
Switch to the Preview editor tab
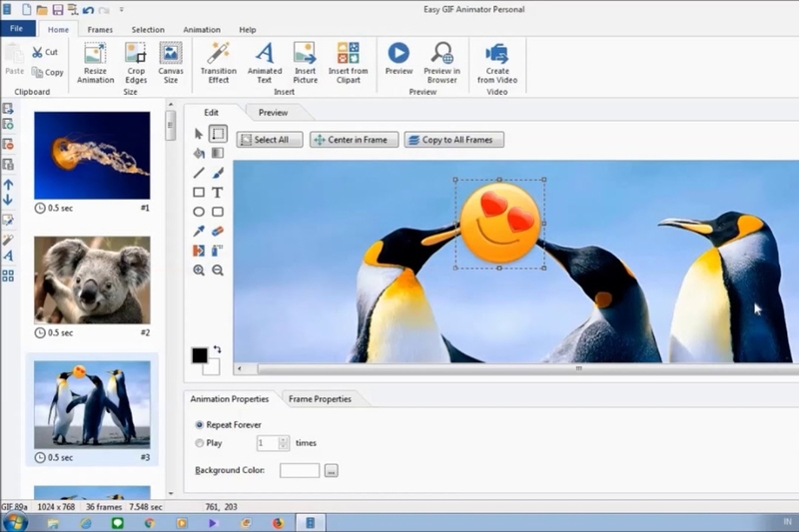[273, 113]
